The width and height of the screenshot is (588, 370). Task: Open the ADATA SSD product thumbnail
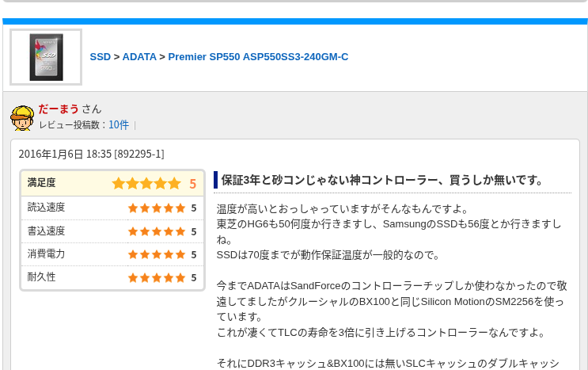click(46, 57)
